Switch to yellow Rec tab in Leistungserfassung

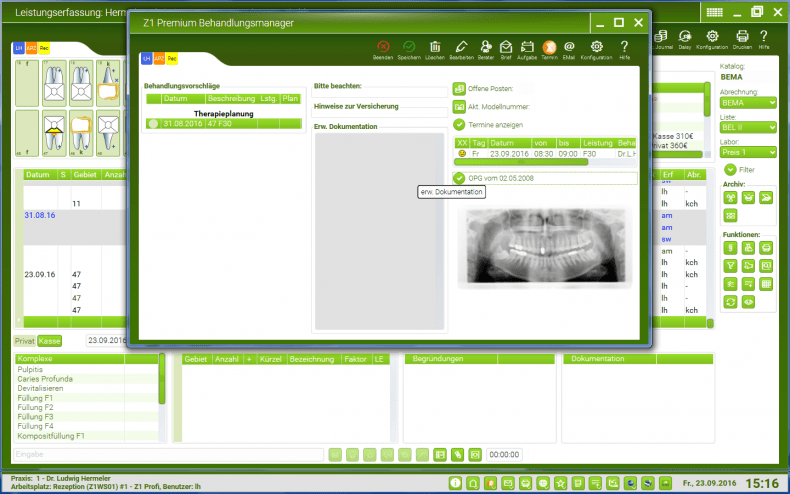[44, 48]
